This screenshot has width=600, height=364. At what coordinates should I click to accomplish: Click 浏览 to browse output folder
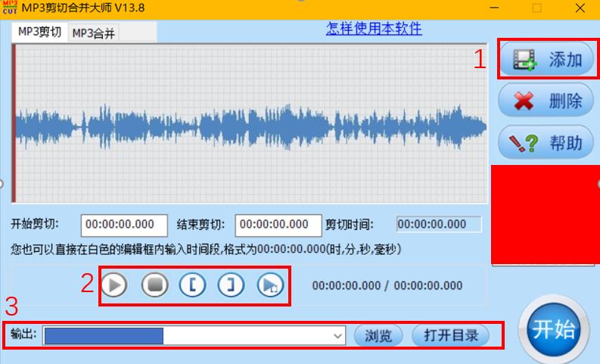378,336
